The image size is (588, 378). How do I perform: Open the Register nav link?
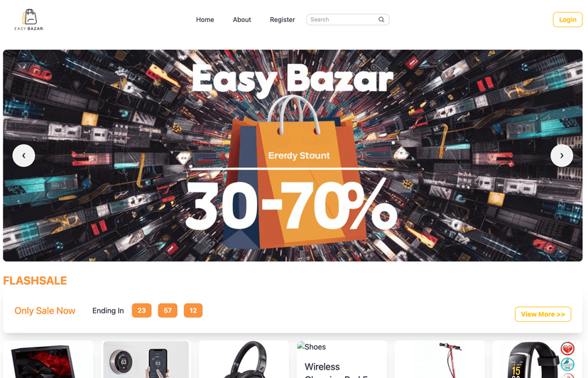[x=283, y=19]
